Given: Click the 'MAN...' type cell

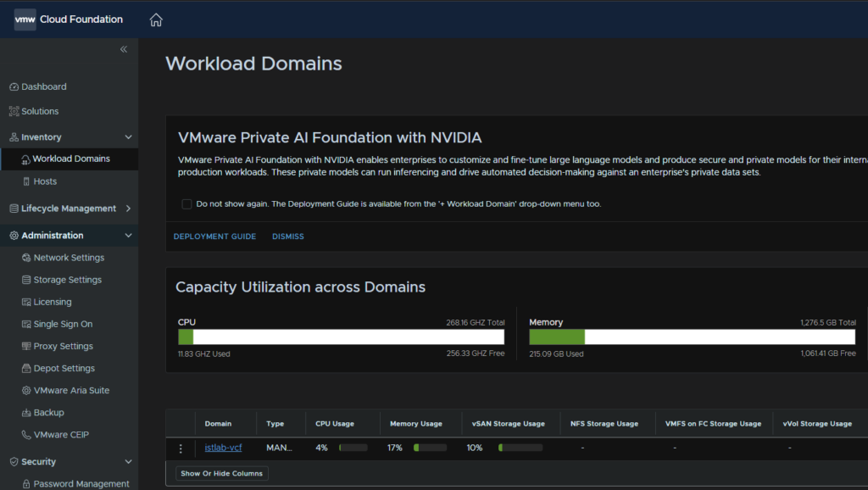Looking at the screenshot, I should point(279,448).
